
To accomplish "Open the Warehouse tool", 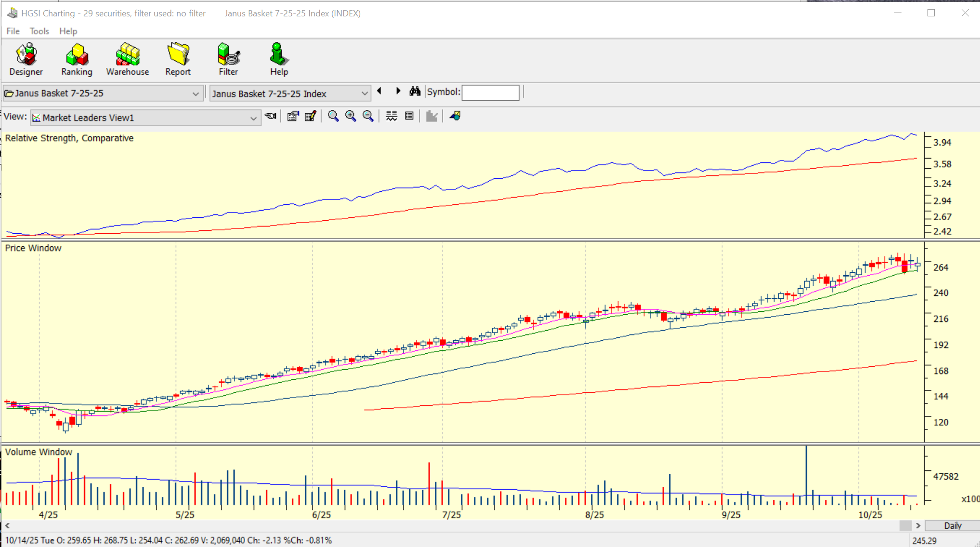I will click(x=127, y=59).
